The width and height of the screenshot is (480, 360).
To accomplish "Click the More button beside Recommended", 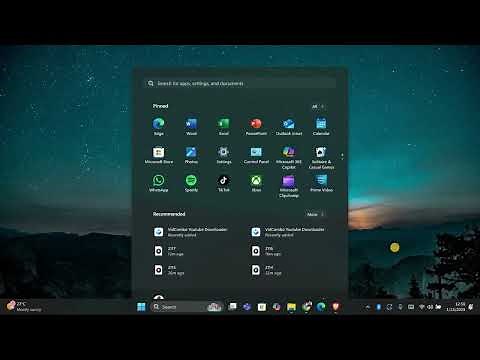I will (315, 214).
